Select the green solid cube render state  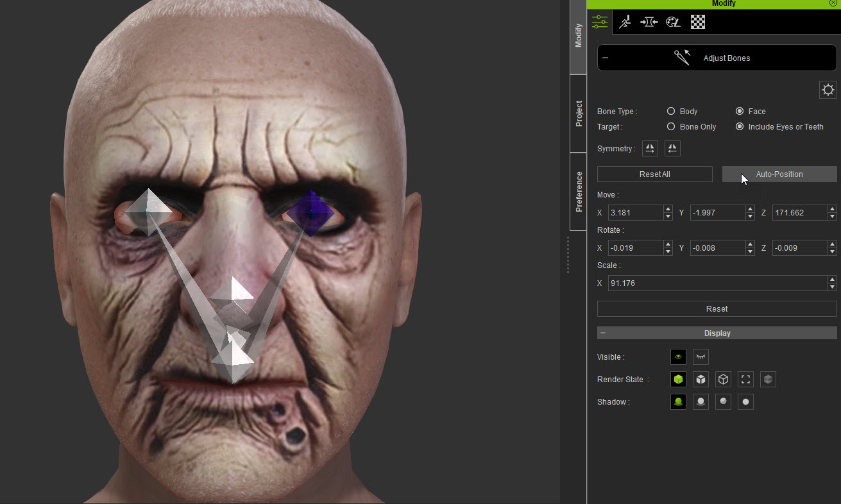pos(679,380)
